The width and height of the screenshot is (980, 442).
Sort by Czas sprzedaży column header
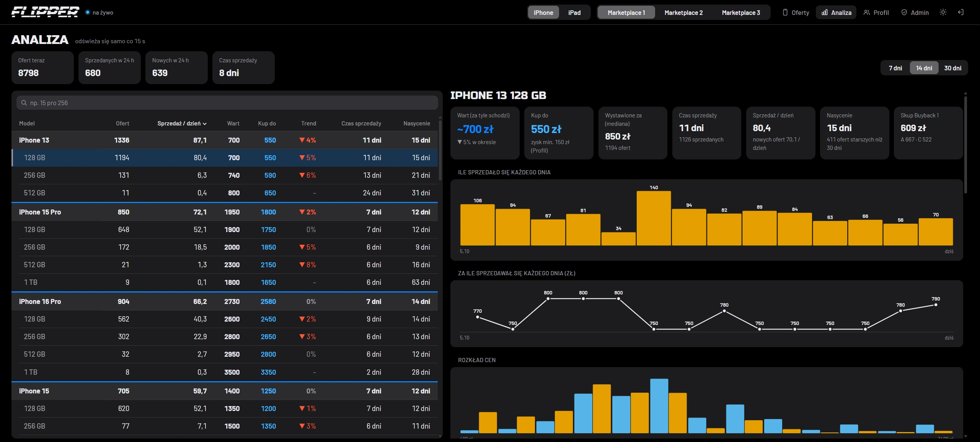tap(361, 123)
